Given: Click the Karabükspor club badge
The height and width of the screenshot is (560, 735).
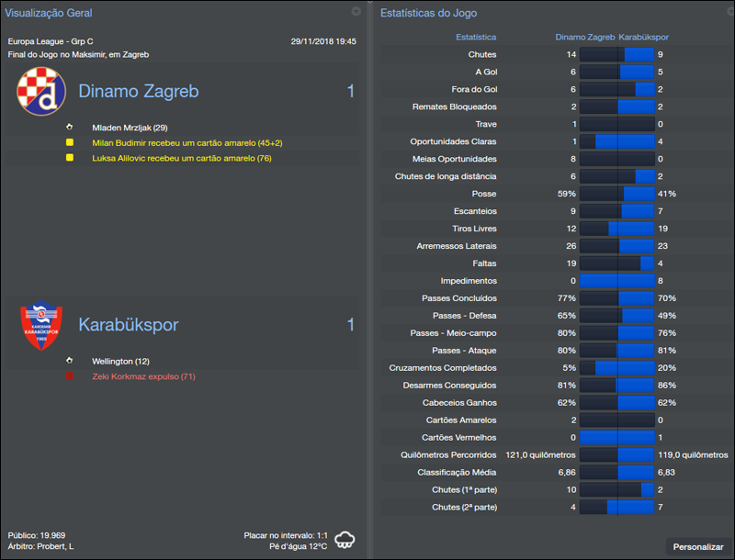Looking at the screenshot, I should [42, 327].
